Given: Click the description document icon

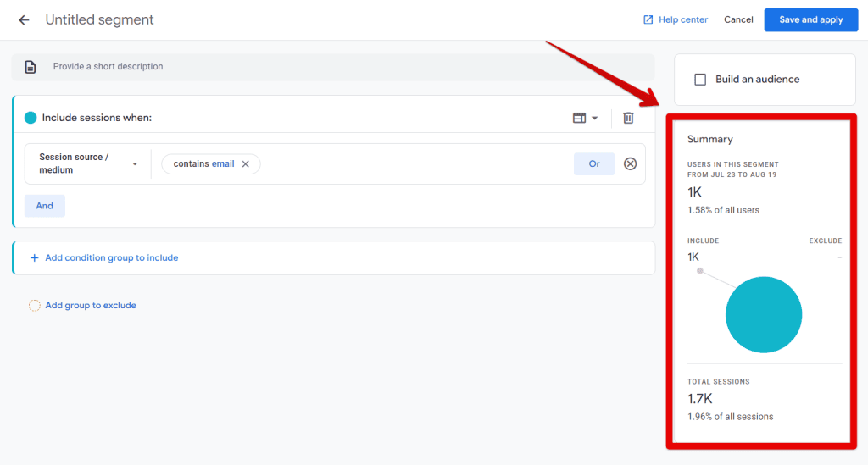Looking at the screenshot, I should pos(31,67).
